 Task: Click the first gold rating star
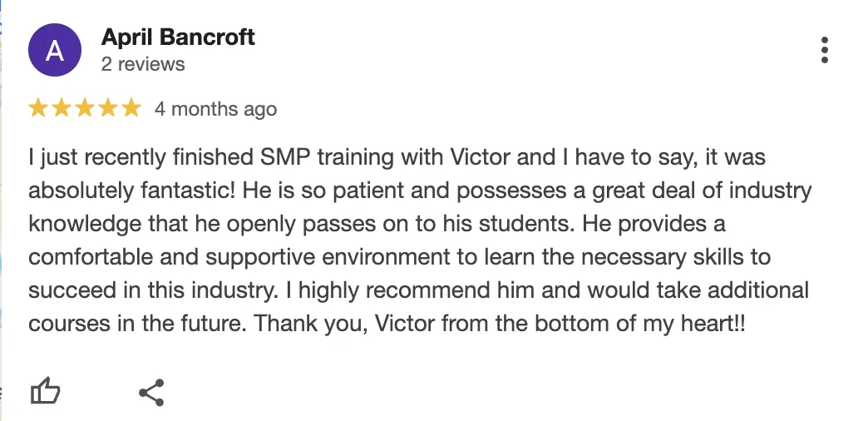click(x=38, y=108)
